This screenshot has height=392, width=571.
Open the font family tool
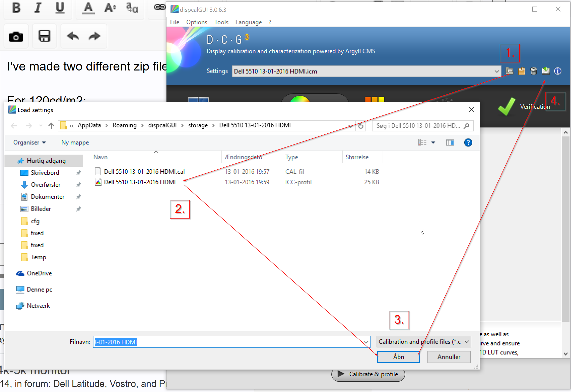click(132, 8)
